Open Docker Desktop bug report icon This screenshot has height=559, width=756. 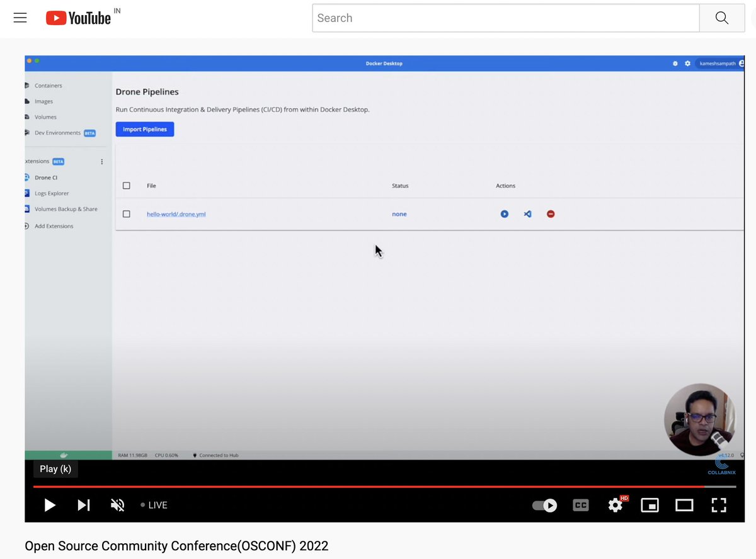coord(675,64)
